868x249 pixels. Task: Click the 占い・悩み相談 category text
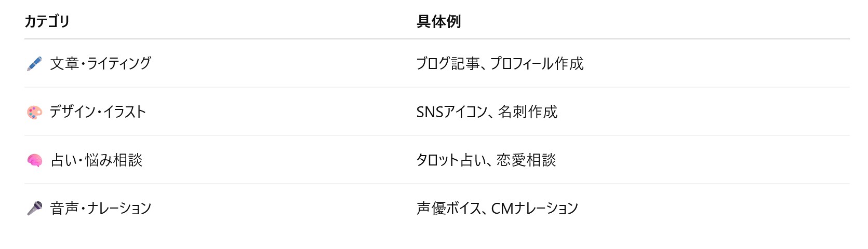click(x=97, y=160)
